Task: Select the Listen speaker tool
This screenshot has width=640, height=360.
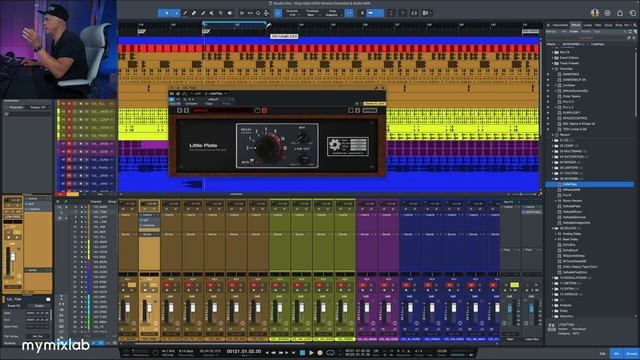Action: [x=230, y=13]
